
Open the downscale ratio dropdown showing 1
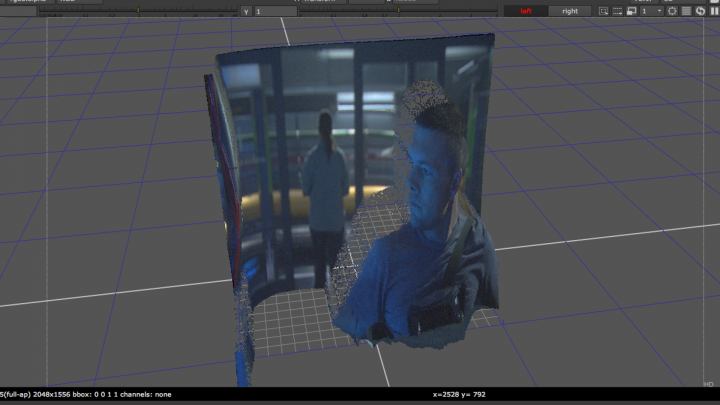click(650, 11)
